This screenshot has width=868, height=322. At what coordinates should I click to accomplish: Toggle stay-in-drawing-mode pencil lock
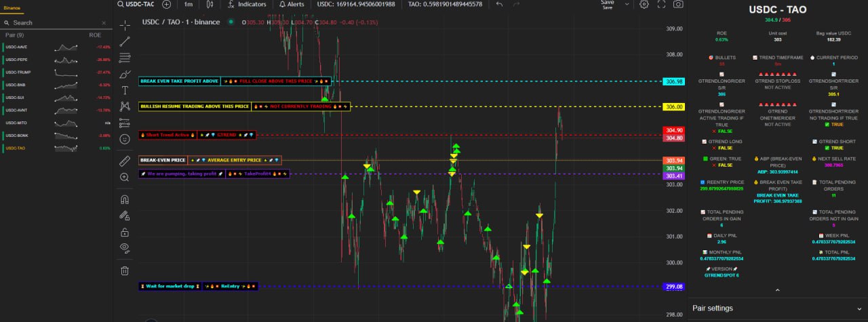click(x=125, y=216)
